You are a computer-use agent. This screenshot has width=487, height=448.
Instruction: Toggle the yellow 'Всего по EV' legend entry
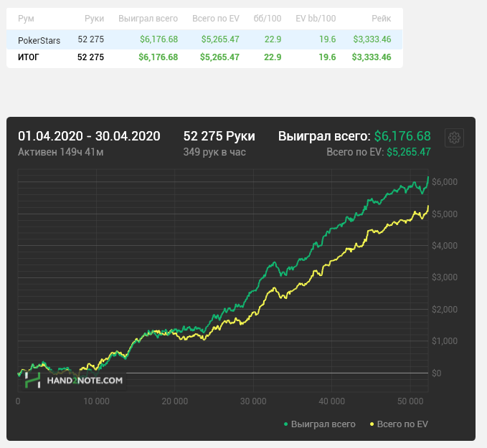399,424
